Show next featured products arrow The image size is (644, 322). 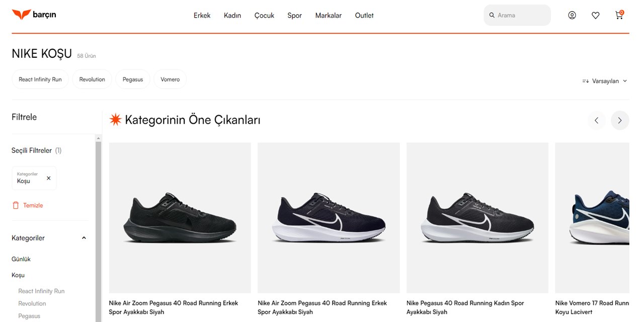620,120
